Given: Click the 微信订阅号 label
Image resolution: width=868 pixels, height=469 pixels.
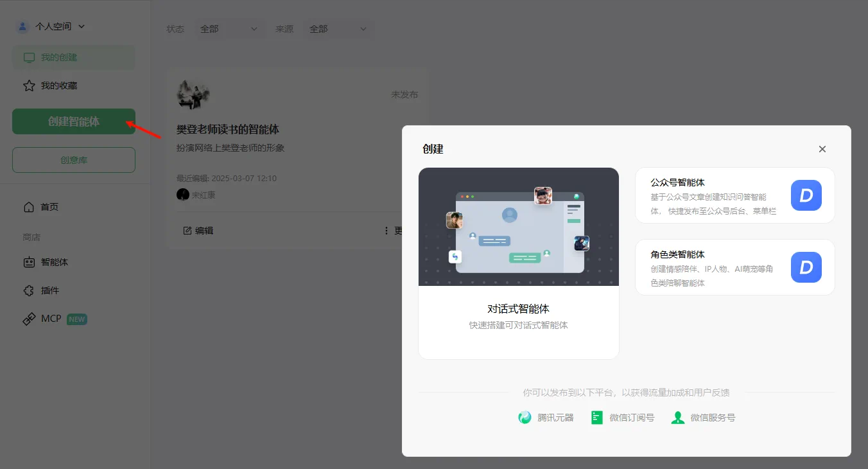Looking at the screenshot, I should 632,418.
